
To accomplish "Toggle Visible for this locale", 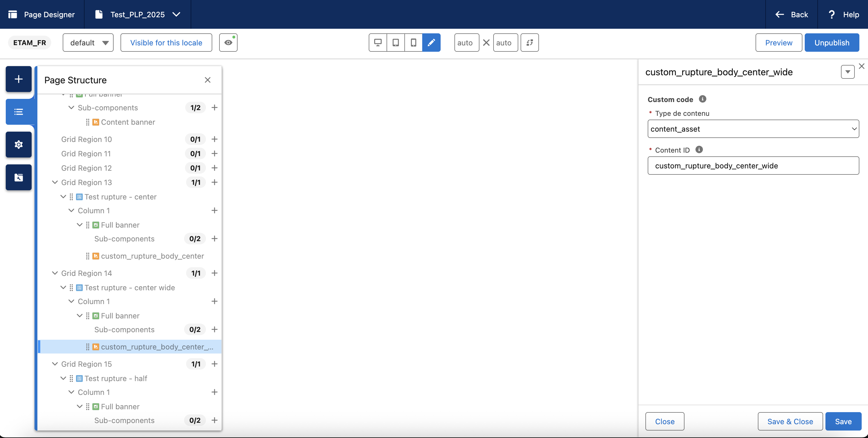I will click(166, 43).
